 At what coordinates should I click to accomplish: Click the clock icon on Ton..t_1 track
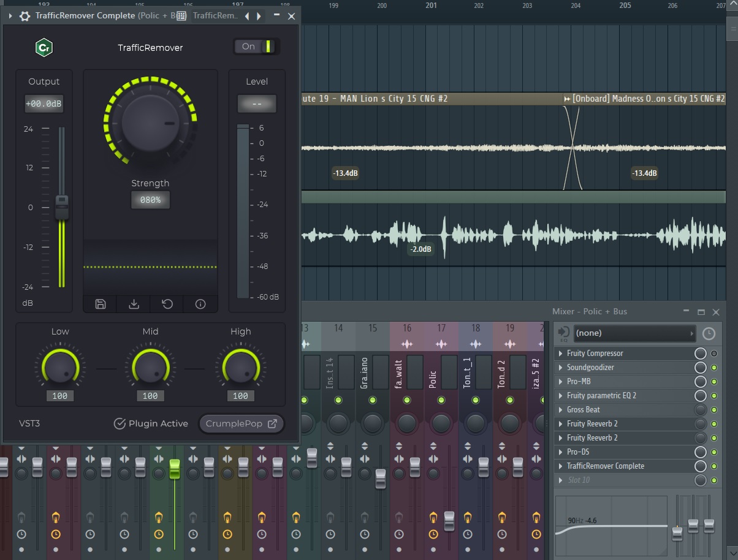(x=468, y=534)
